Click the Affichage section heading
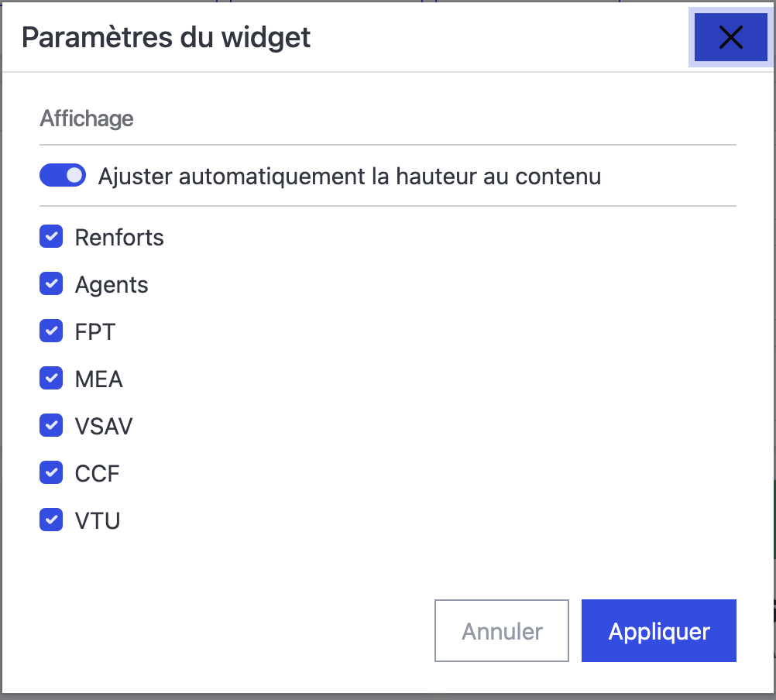Viewport: 776px width, 700px height. tap(87, 118)
